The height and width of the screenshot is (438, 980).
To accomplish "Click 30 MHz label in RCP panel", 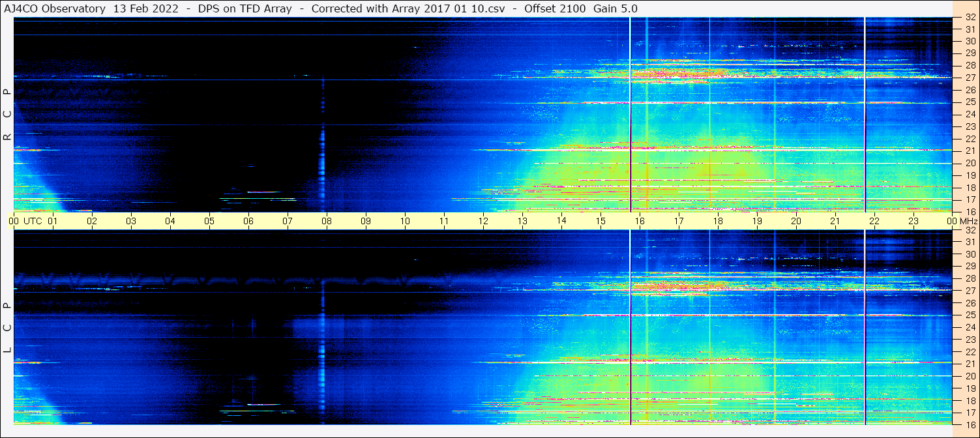I will coord(970,41).
